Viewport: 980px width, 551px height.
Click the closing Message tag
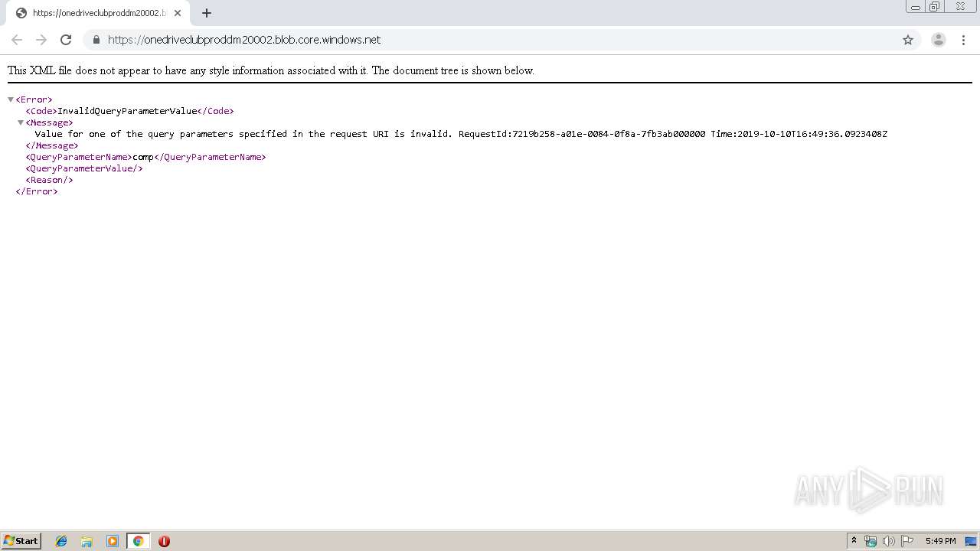coord(52,145)
